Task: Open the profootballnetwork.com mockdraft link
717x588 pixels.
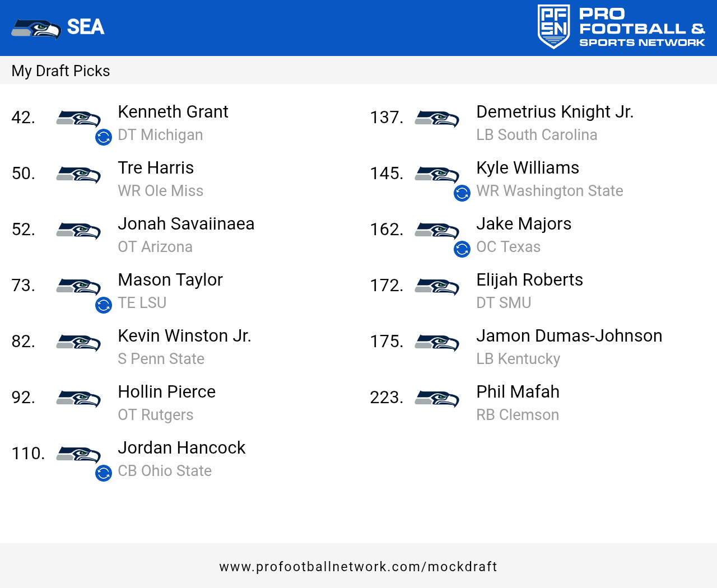Action: tap(358, 567)
